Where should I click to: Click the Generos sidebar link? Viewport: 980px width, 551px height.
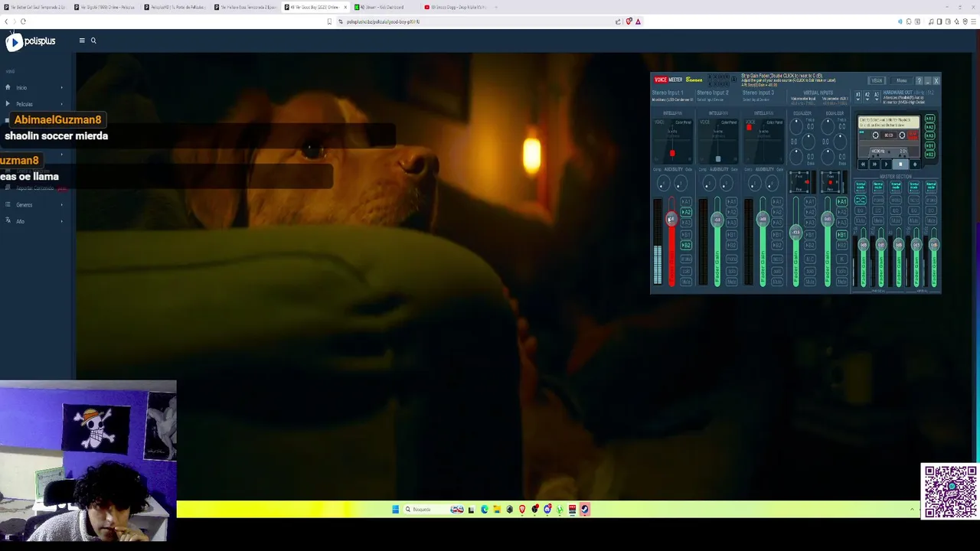(x=24, y=205)
